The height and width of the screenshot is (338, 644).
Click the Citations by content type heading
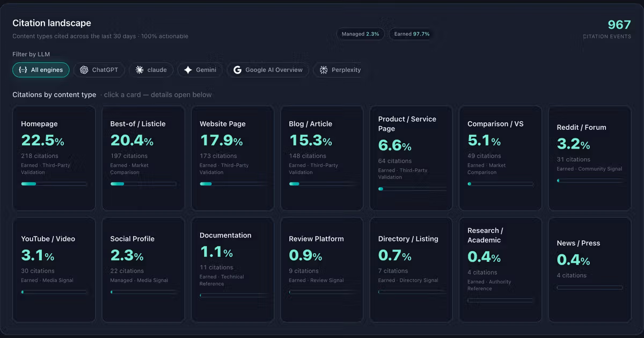54,95
